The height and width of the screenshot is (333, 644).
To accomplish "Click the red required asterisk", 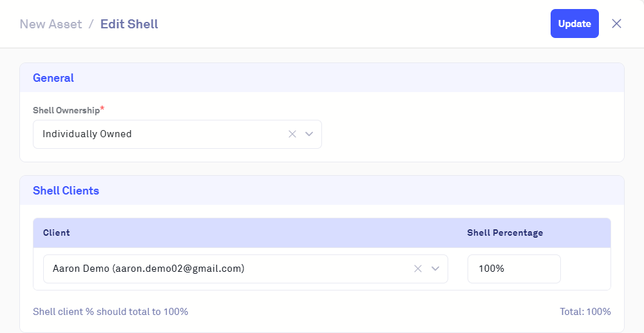I will [x=102, y=109].
